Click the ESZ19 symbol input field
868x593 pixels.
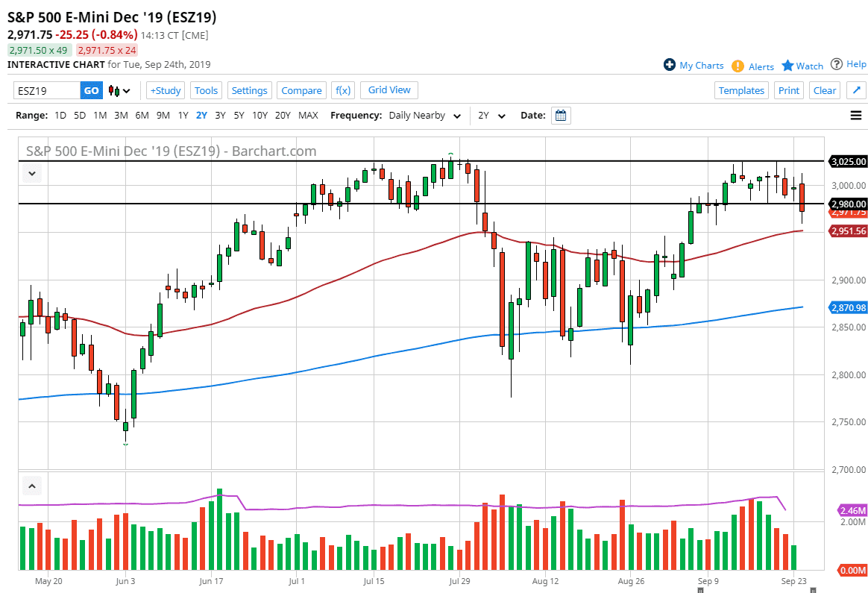coord(45,90)
